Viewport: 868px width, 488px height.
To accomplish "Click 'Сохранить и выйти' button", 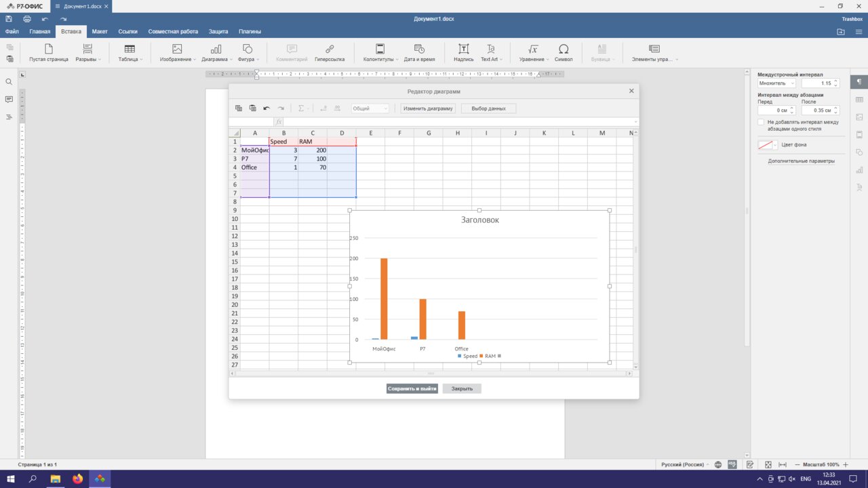I will [412, 389].
